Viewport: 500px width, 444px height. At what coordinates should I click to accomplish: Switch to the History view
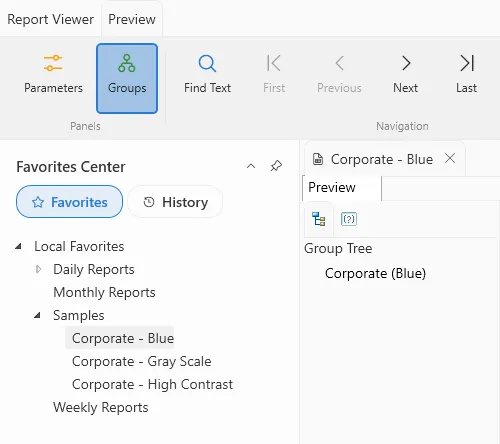[x=175, y=202]
